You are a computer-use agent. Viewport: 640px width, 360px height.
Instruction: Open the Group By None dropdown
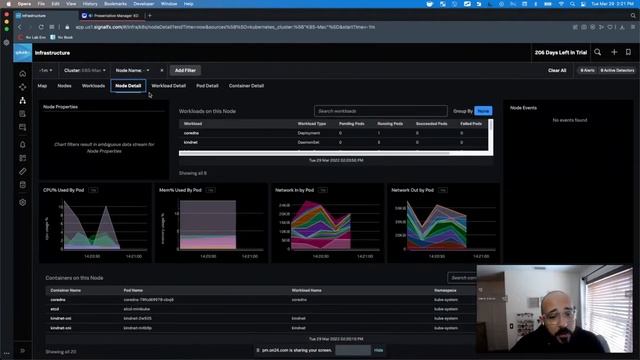pyautogui.click(x=483, y=111)
